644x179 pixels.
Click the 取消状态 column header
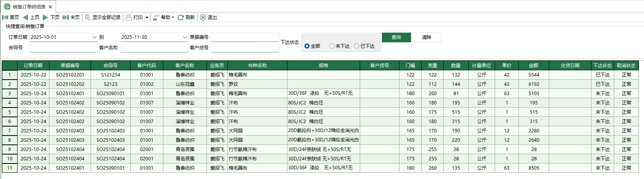(x=626, y=66)
